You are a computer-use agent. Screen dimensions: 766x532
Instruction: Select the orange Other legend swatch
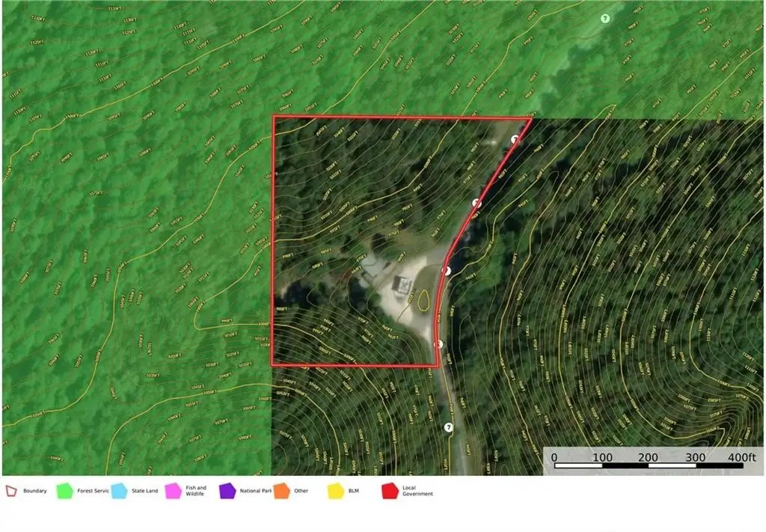281,491
